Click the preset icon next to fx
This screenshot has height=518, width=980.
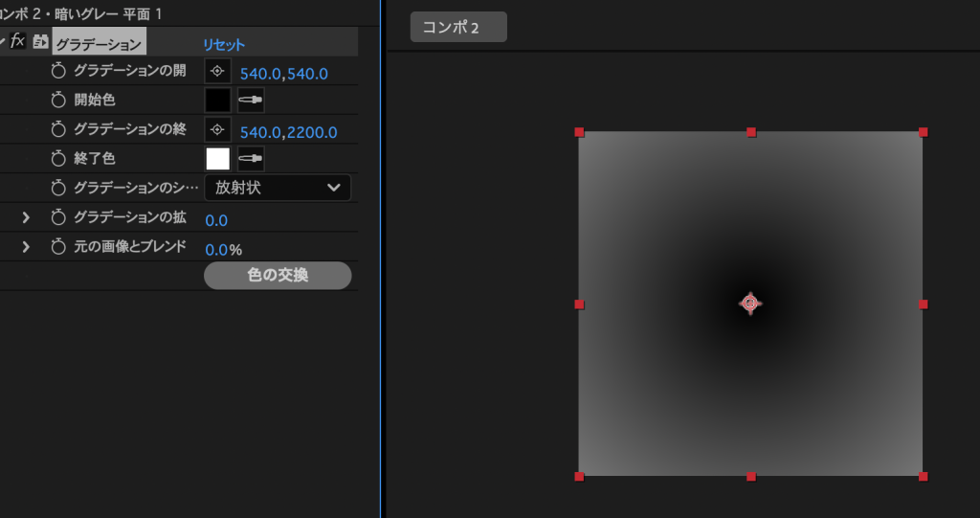(x=40, y=41)
